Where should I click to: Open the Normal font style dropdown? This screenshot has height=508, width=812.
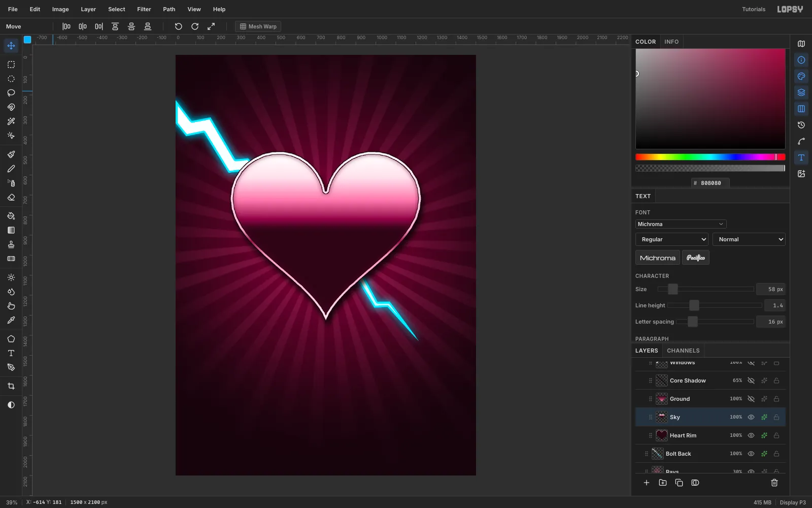tap(749, 239)
